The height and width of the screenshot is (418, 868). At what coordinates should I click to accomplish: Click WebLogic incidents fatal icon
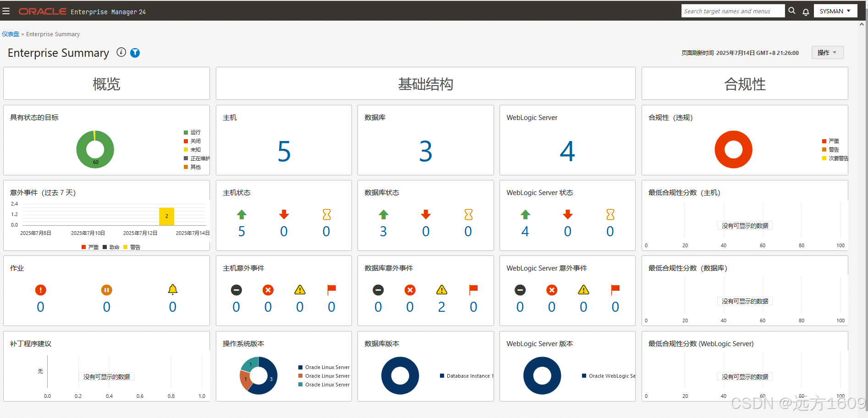pyautogui.click(x=520, y=290)
